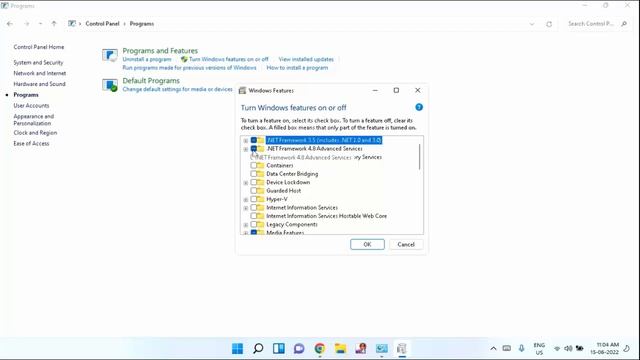Expand .NET Framework 4.8 Advanced Services node
This screenshot has width=640, height=360.
(246, 149)
